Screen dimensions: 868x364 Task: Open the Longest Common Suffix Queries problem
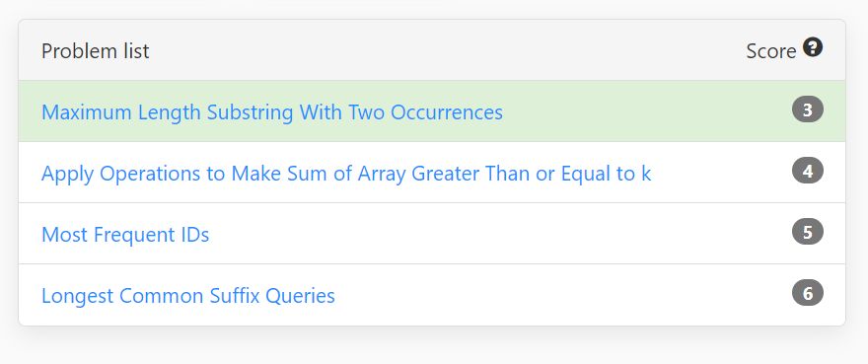tap(188, 296)
